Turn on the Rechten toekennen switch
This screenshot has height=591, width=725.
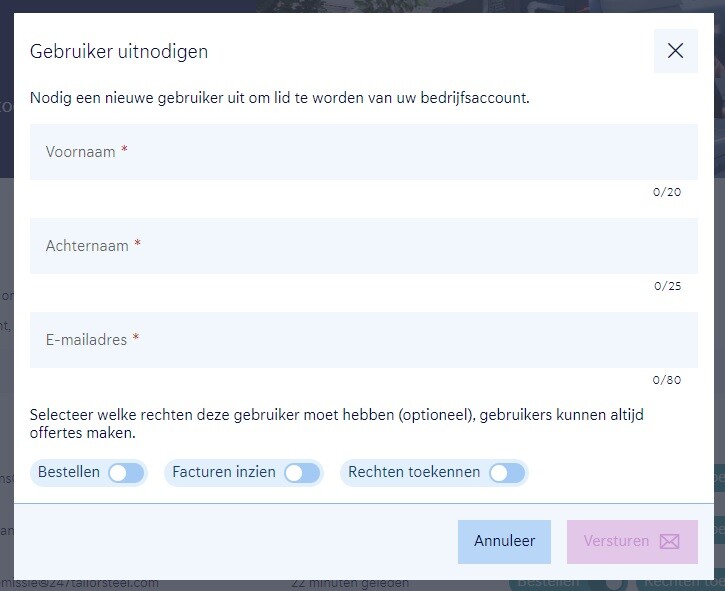(507, 473)
